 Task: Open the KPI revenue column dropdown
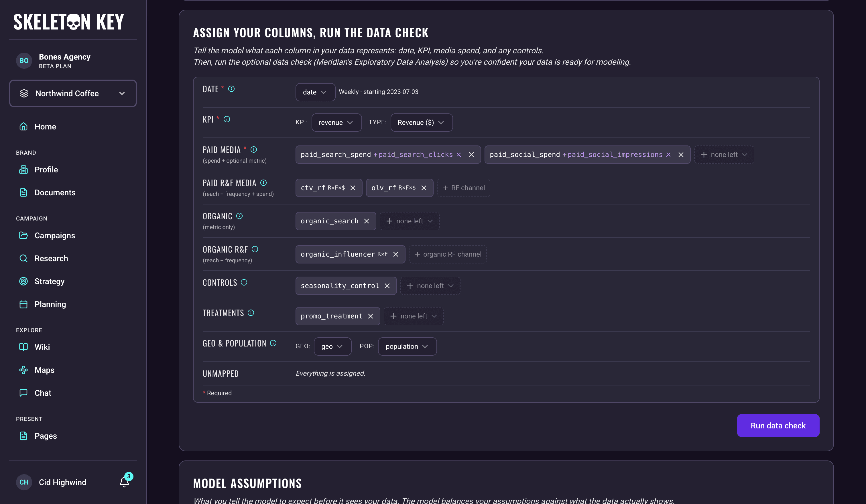(336, 123)
